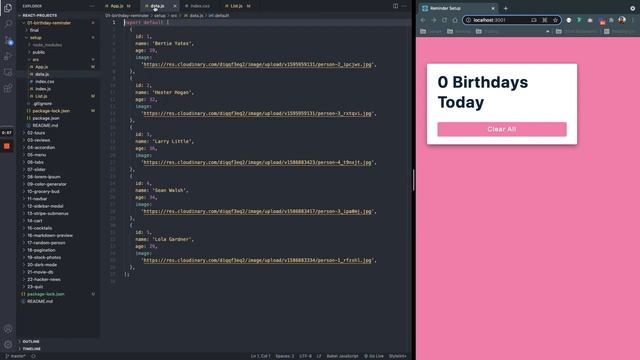Open the Run and Debug view icon

(8, 56)
